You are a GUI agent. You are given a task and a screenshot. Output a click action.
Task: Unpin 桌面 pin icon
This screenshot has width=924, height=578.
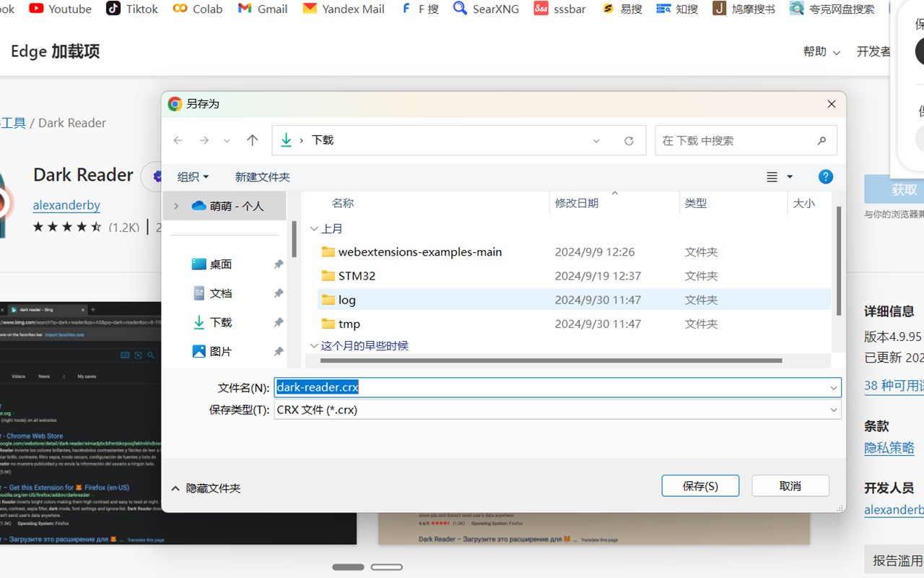pos(278,264)
